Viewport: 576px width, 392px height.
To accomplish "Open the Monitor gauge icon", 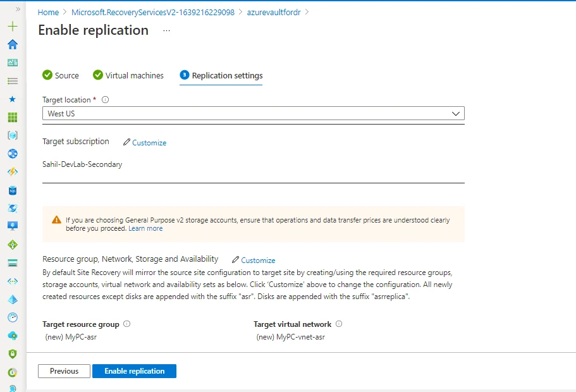I will click(12, 317).
